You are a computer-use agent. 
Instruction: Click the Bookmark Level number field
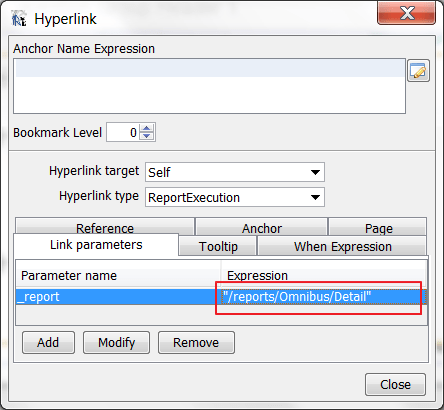tap(123, 132)
